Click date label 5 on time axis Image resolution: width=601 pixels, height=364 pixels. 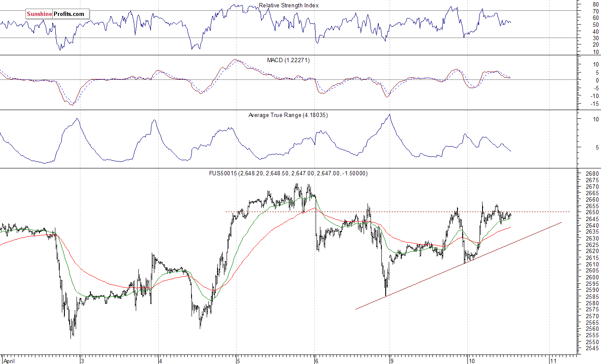point(238,360)
